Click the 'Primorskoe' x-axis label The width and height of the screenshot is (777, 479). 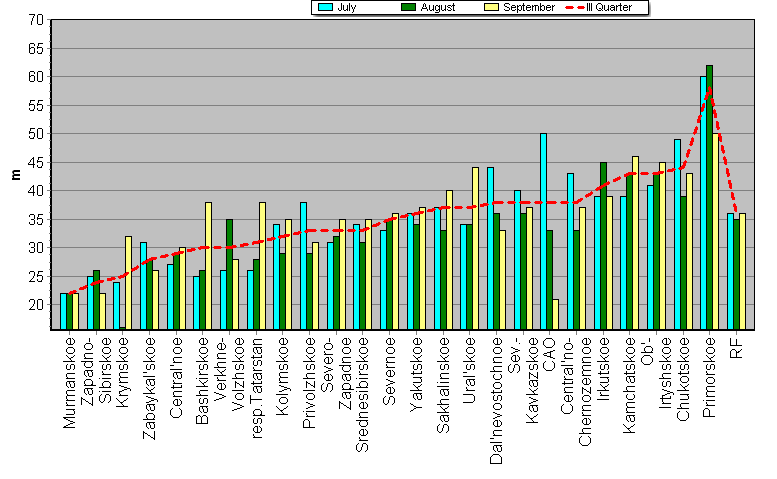coord(709,377)
